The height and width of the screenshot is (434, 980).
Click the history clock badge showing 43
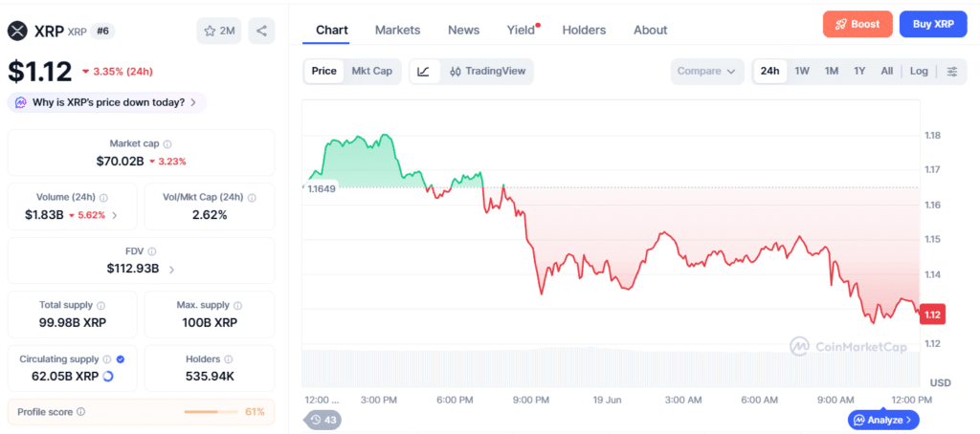pyautogui.click(x=323, y=420)
